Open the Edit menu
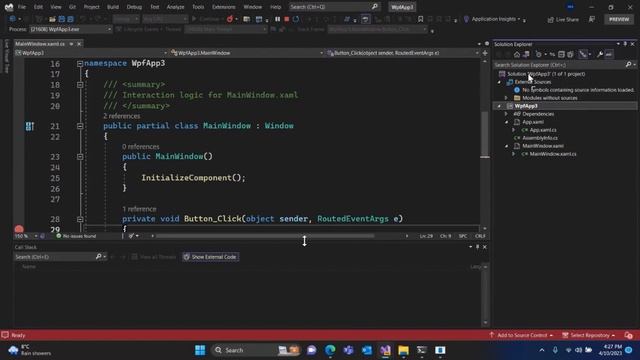Viewport: 640px width, 360px height. click(x=38, y=7)
